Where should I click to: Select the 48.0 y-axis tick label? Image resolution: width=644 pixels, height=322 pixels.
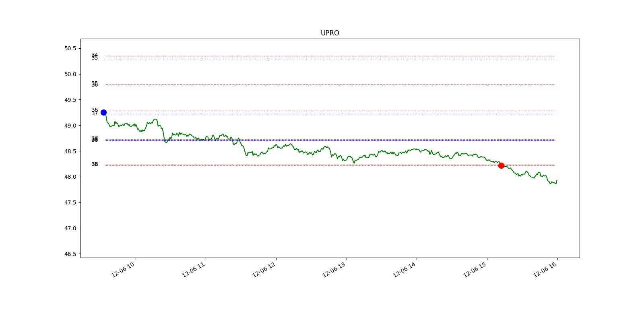pos(70,177)
